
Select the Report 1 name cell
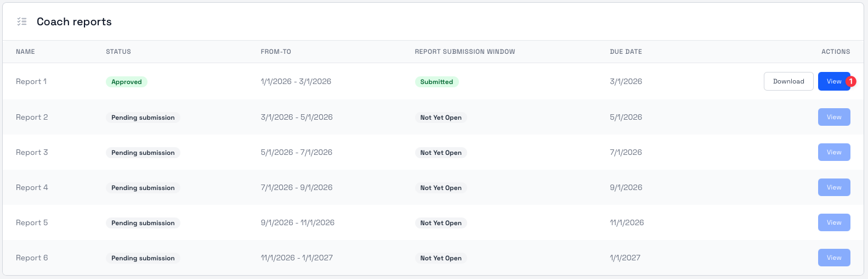click(31, 81)
